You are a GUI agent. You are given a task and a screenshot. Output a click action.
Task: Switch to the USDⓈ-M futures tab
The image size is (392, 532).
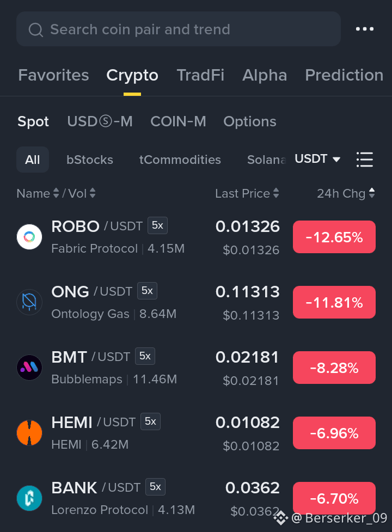(100, 121)
